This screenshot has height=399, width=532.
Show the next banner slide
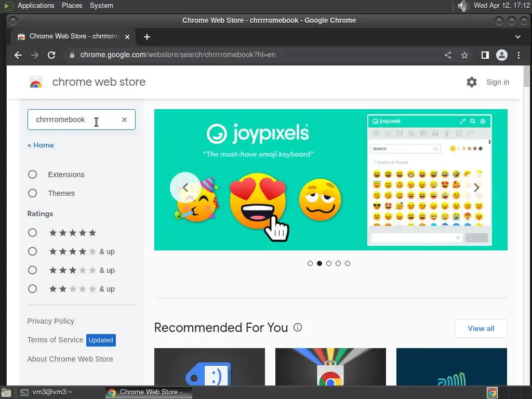pos(476,187)
